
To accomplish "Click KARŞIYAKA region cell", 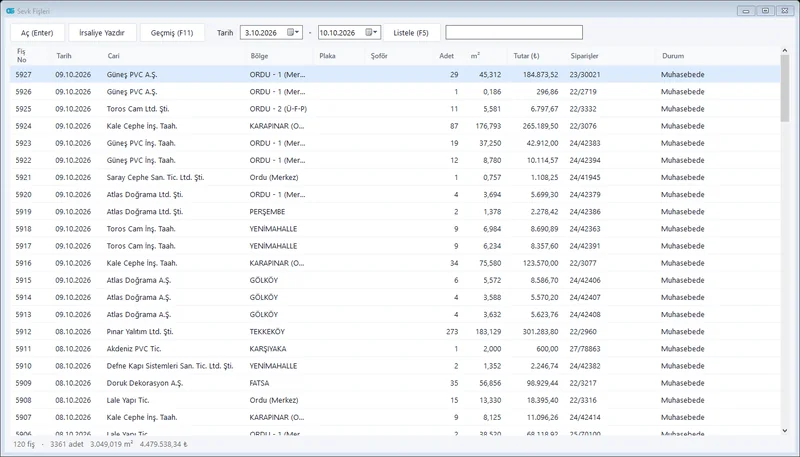I will pyautogui.click(x=268, y=349).
